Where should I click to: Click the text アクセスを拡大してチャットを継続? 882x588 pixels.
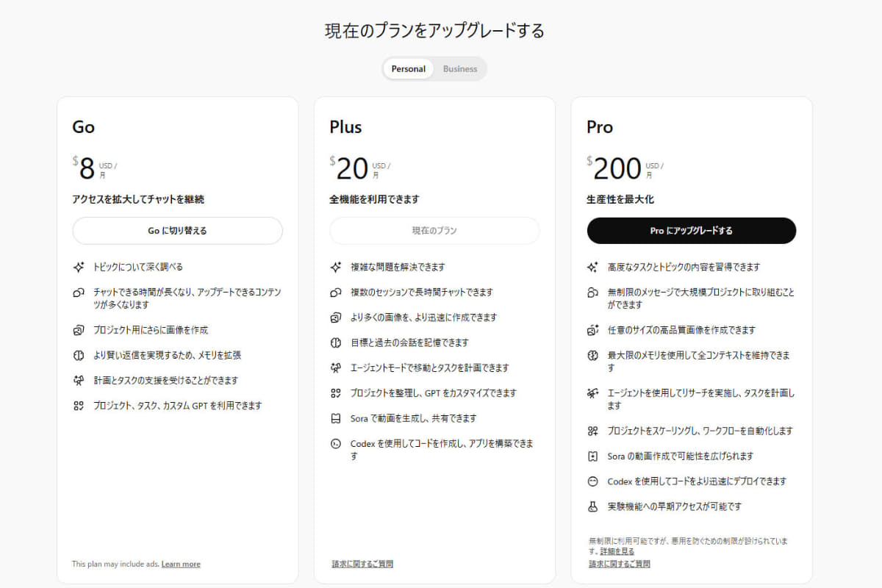(x=137, y=199)
